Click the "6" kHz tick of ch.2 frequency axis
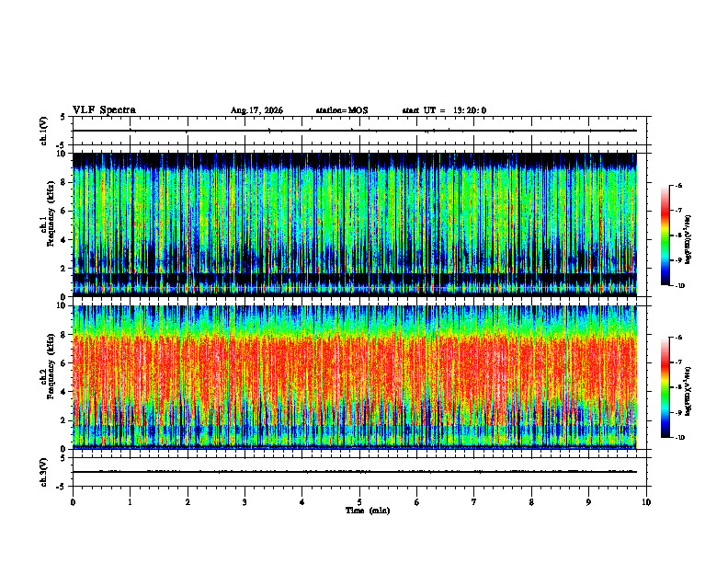This screenshot has width=728, height=563. click(x=64, y=363)
